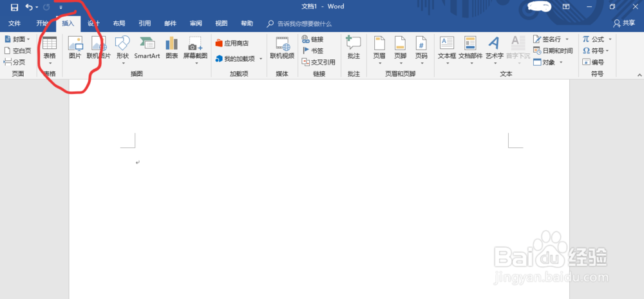
Task: Undo the last action
Action: click(29, 7)
